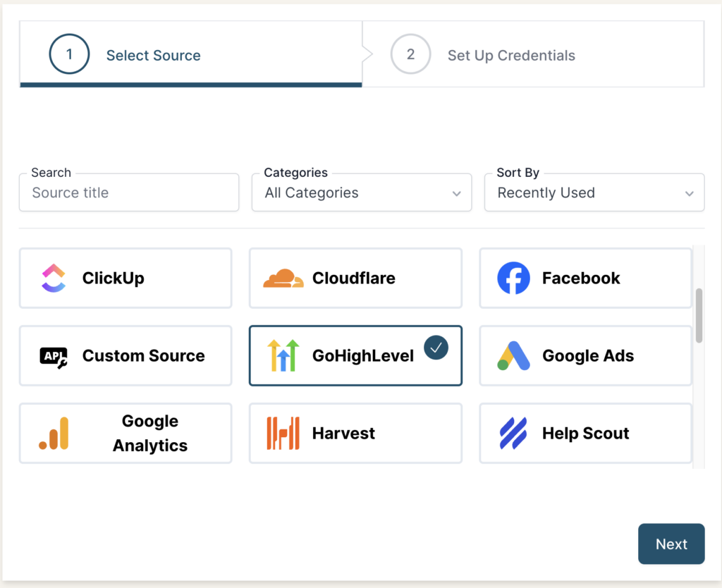
Task: Switch to the Set Up Credentials step
Action: coord(511,55)
